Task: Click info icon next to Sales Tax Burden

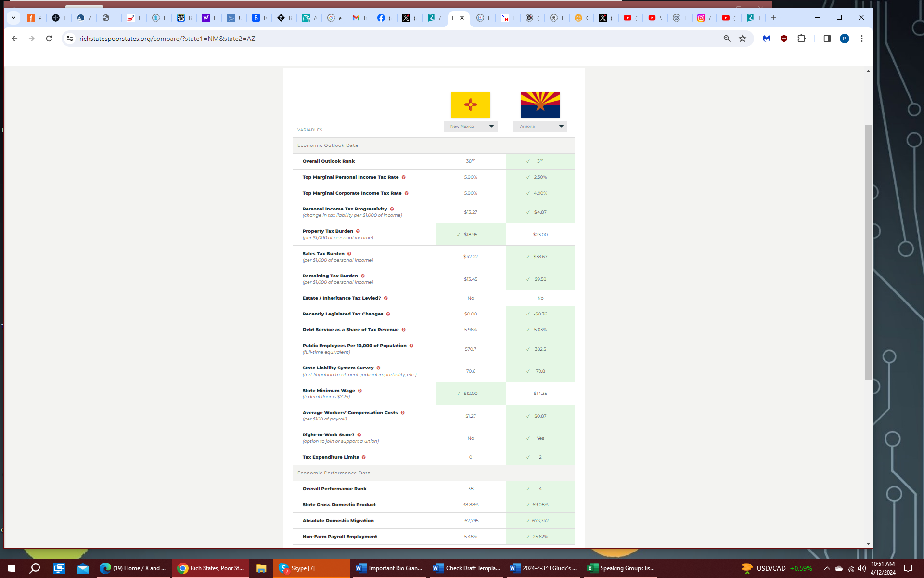Action: [x=349, y=254]
